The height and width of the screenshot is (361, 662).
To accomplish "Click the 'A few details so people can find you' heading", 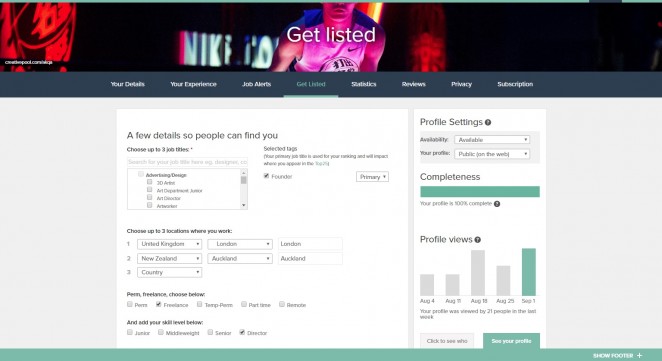I will coord(202,136).
